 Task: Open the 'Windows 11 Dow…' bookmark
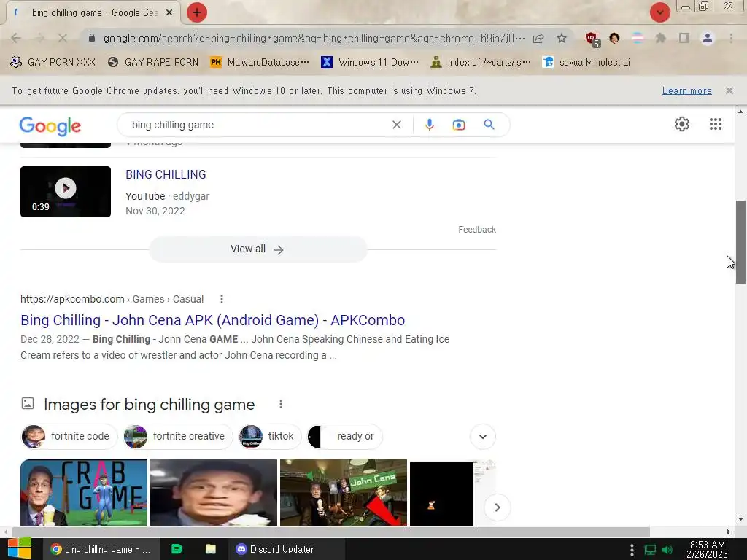coord(370,62)
